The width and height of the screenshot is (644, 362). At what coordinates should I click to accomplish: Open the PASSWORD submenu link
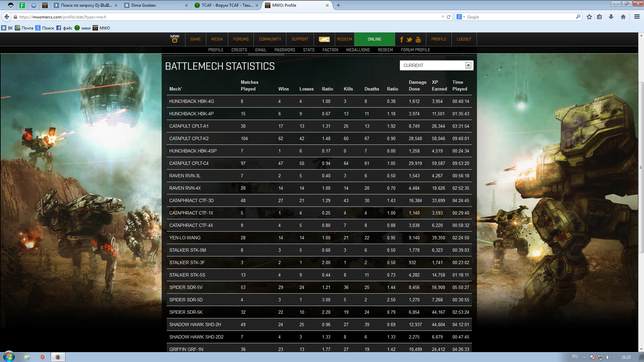(x=284, y=50)
